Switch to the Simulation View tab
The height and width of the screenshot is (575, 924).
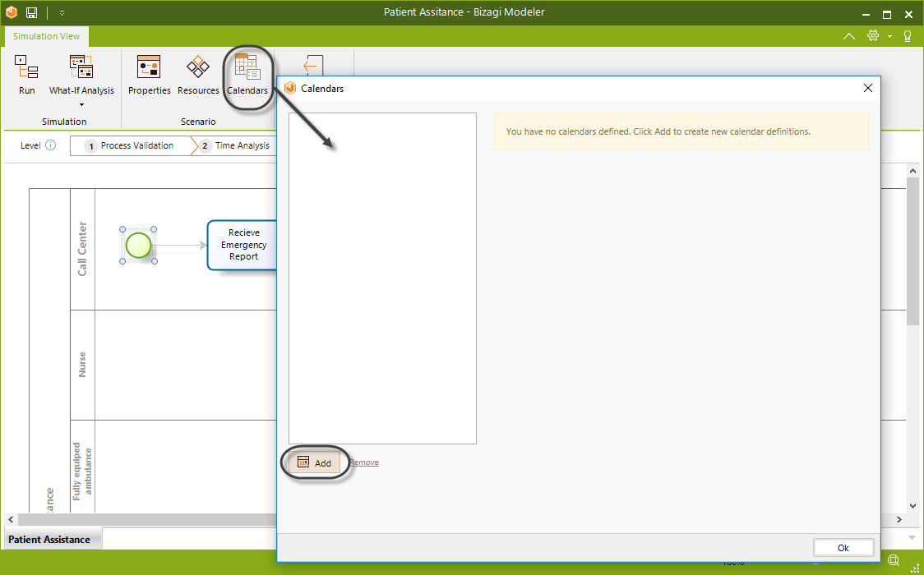pyautogui.click(x=47, y=36)
